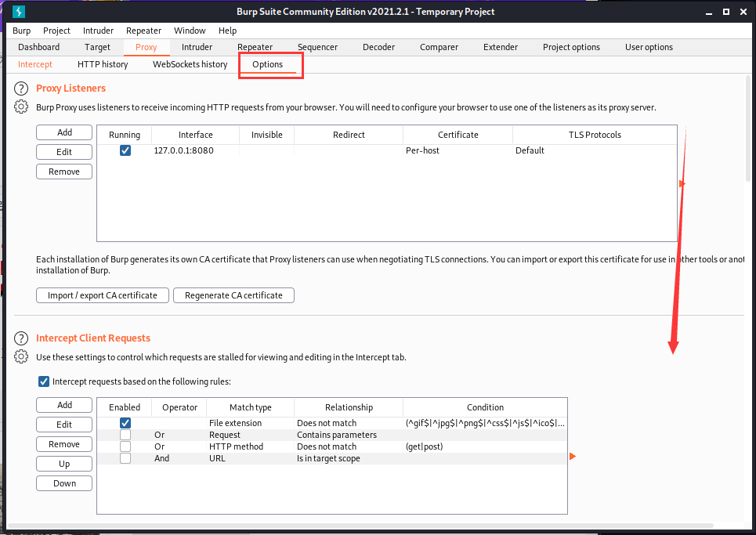
Task: Open the Intruder menu in menu bar
Action: pyautogui.click(x=98, y=31)
